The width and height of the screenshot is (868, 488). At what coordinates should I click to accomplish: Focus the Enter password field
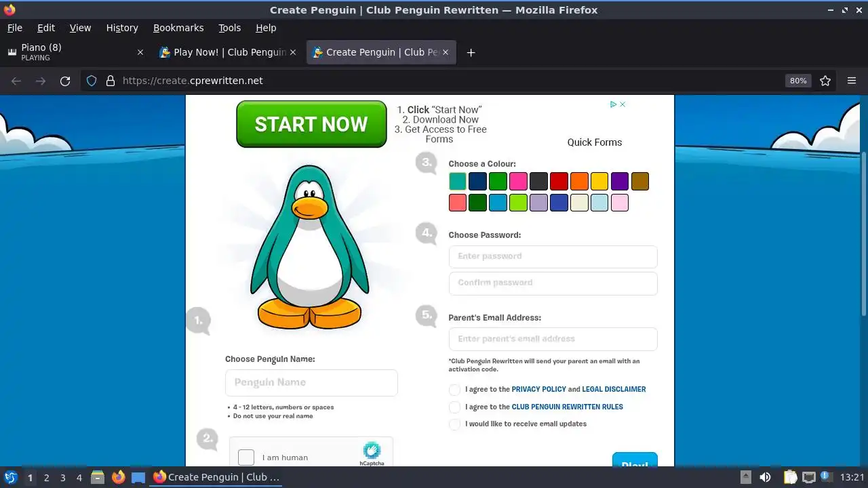coord(553,257)
